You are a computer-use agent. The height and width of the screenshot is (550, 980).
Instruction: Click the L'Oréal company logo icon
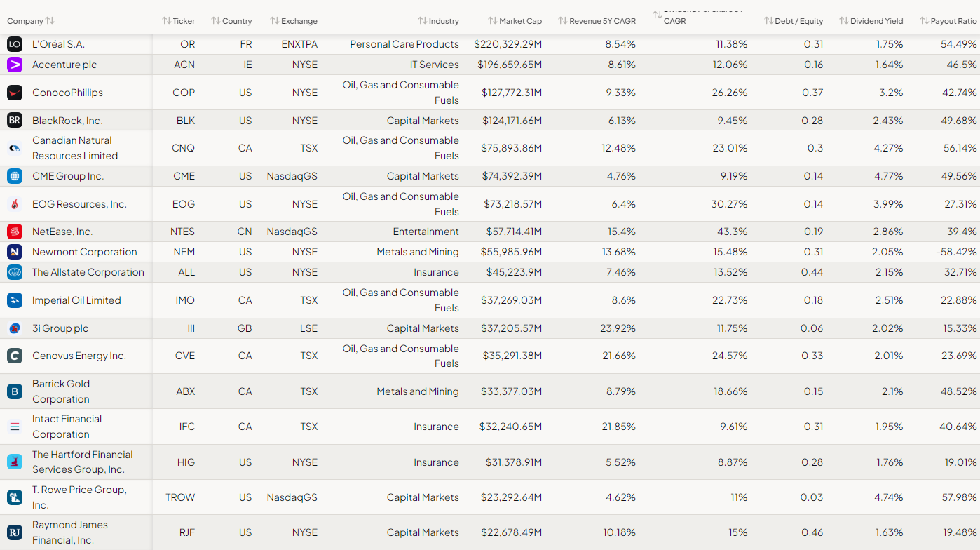15,44
